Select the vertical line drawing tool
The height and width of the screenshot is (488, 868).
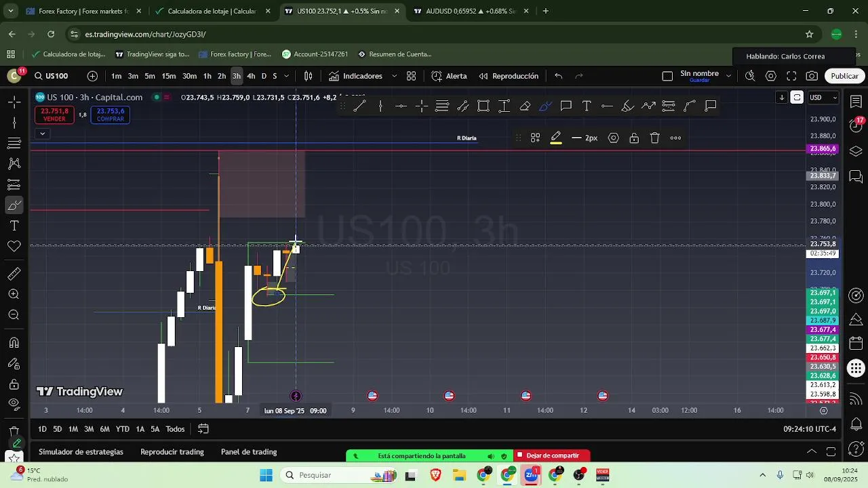(x=380, y=106)
